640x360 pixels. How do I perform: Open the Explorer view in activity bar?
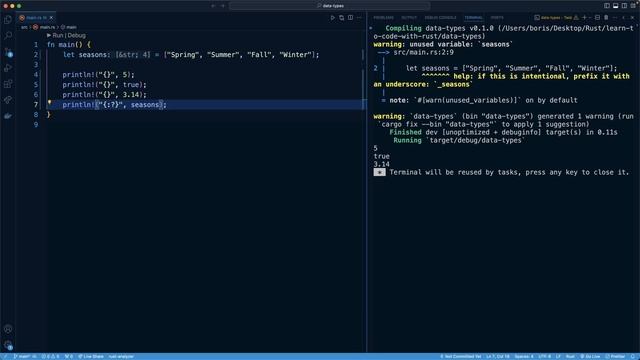pyautogui.click(x=8, y=20)
